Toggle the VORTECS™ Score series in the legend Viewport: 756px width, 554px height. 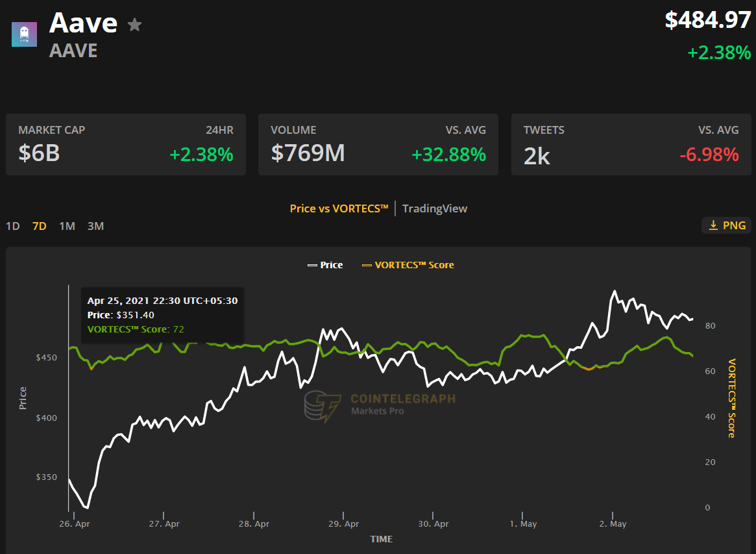click(408, 265)
